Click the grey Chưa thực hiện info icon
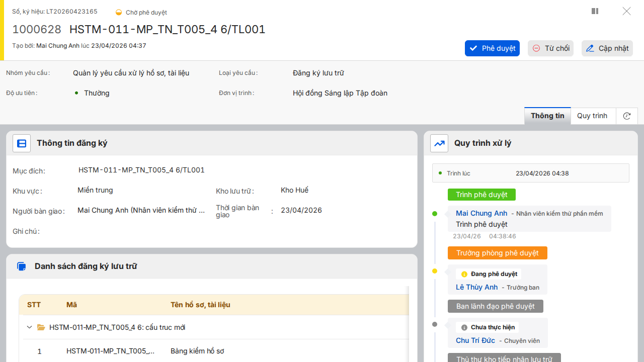644x362 pixels. tap(464, 327)
